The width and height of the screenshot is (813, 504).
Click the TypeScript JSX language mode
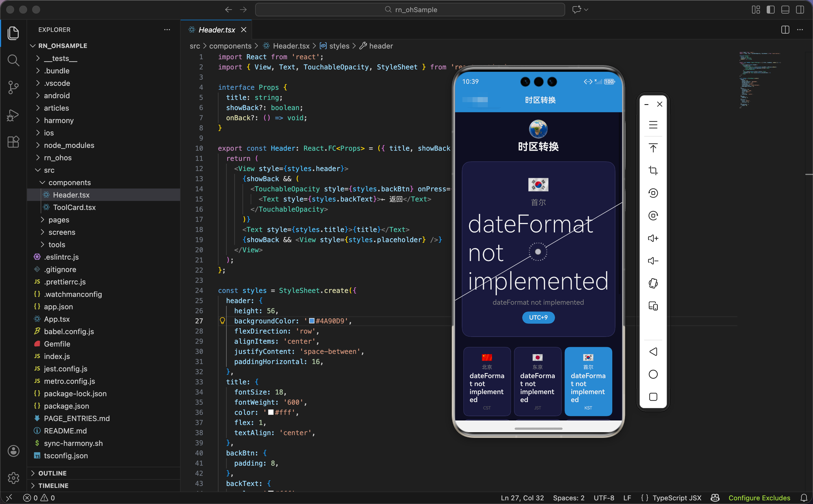pos(677,498)
